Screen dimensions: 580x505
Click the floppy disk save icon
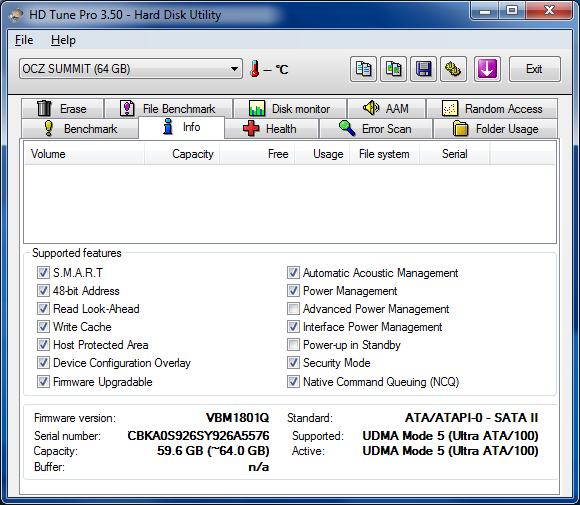(424, 69)
